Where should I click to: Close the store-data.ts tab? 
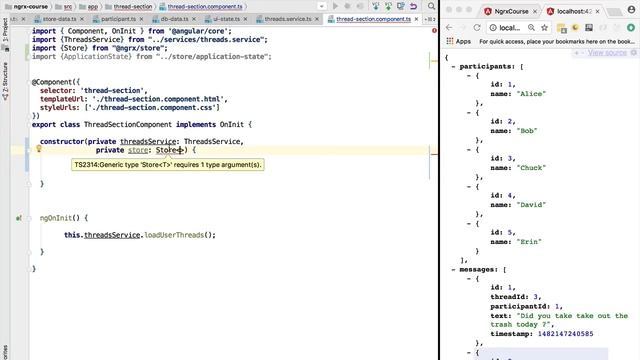pyautogui.click(x=82, y=19)
